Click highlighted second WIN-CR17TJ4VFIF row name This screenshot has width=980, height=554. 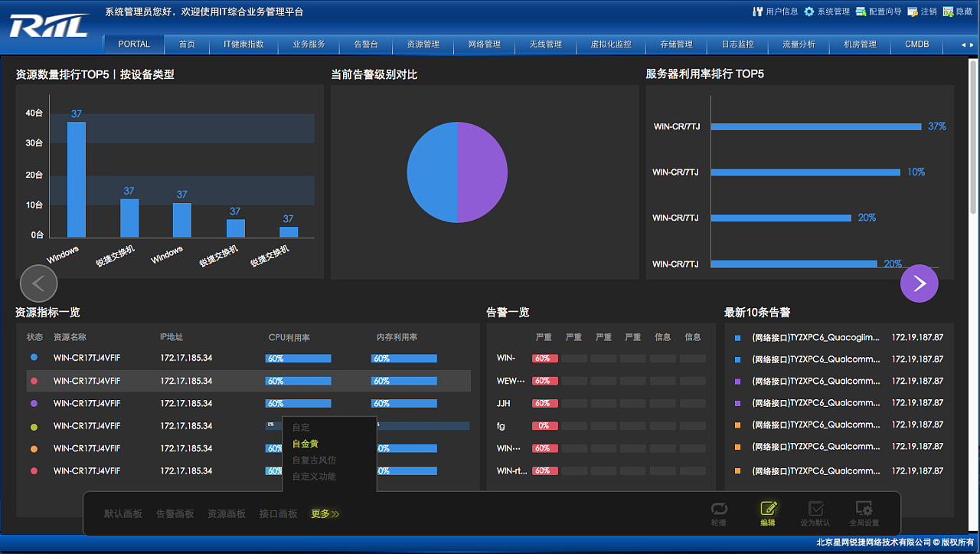(87, 381)
